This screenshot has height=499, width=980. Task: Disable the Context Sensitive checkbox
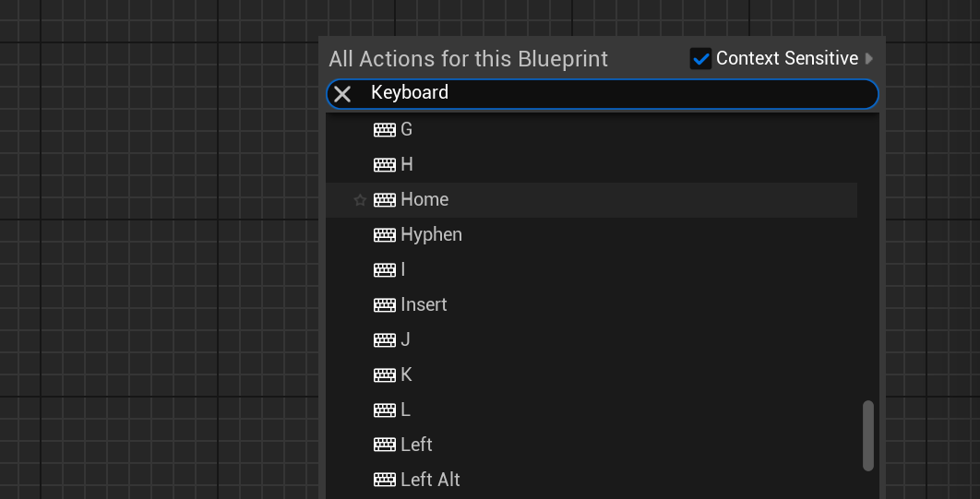700,59
